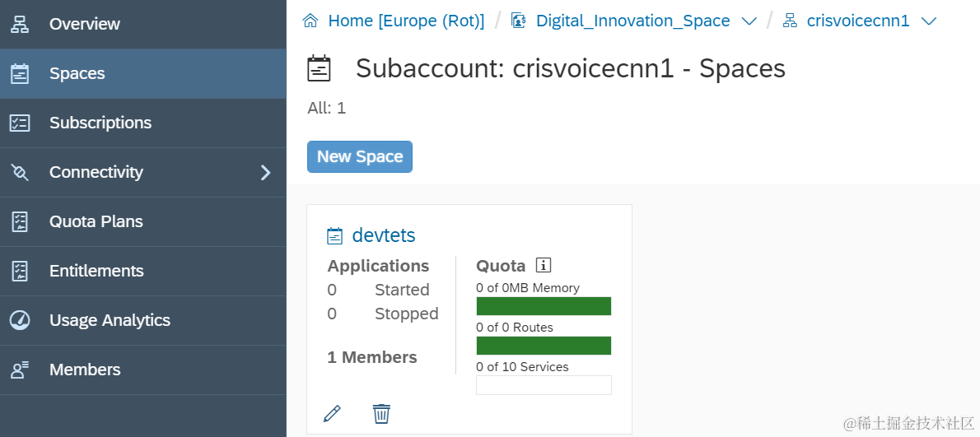Open Entitlements in the sidebar
Image resolution: width=980 pixels, height=437 pixels.
[96, 271]
